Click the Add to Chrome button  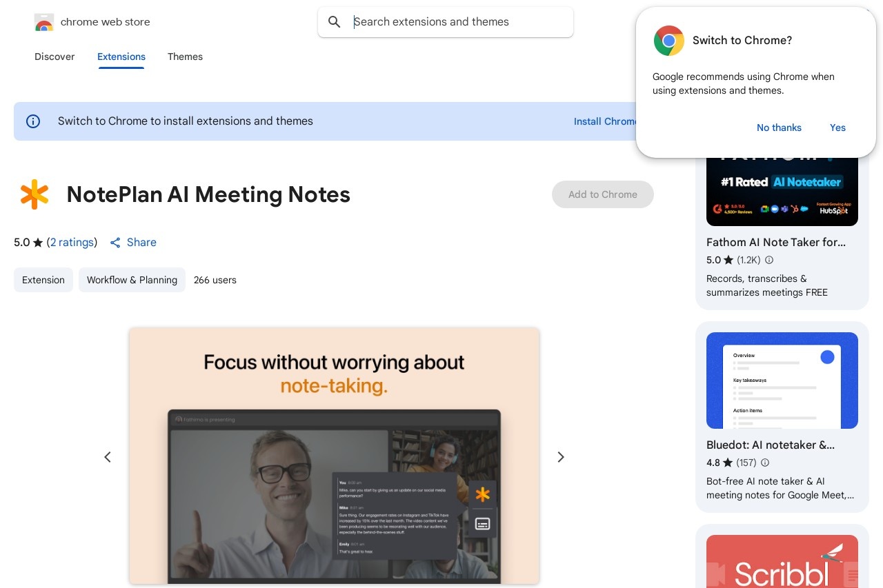click(603, 194)
